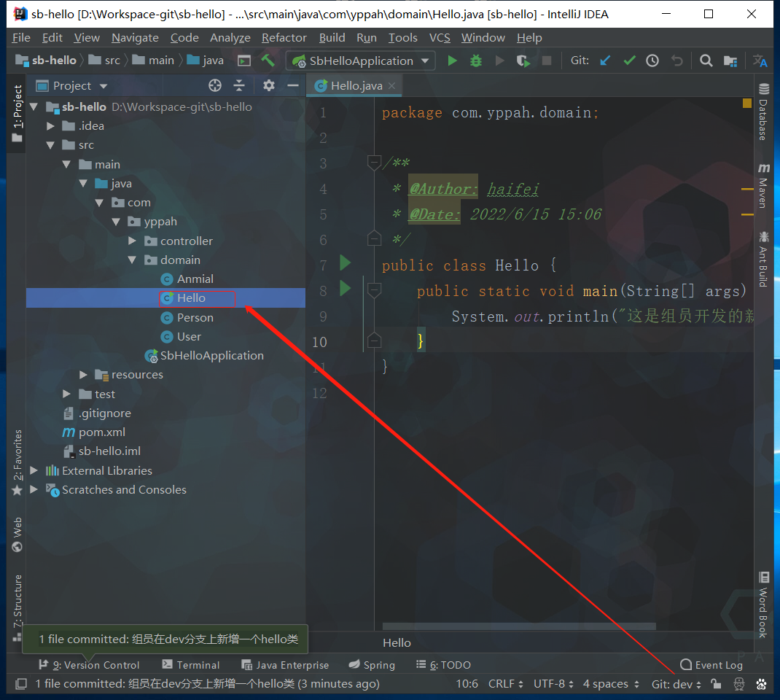Click the Git commit checkmark icon
The image size is (780, 700).
pos(629,61)
